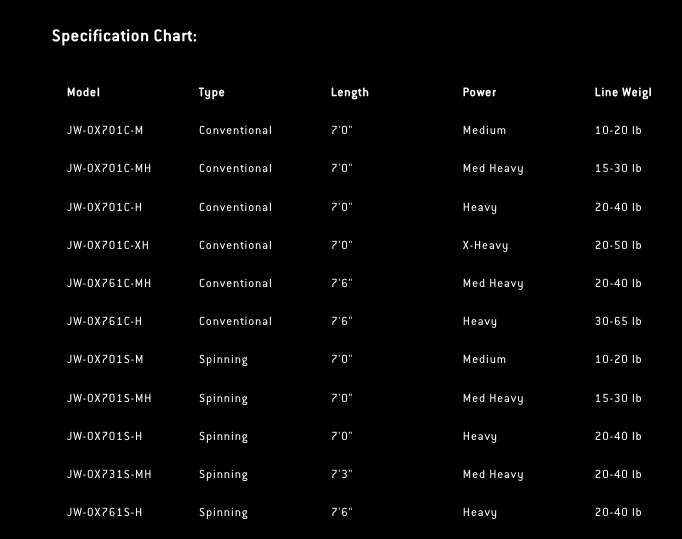Click model JW-OX701C-MH in table
The height and width of the screenshot is (539, 682).
point(109,168)
